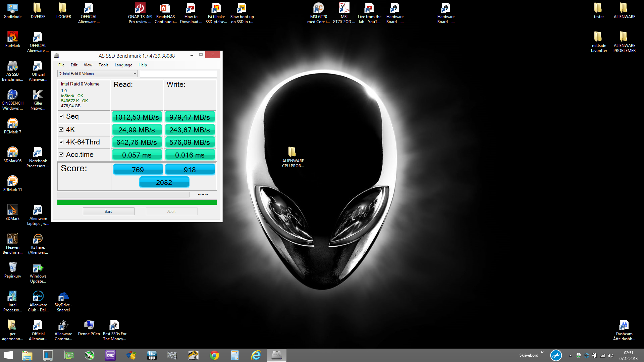Open Dashcam desktop shortcut

point(624,330)
